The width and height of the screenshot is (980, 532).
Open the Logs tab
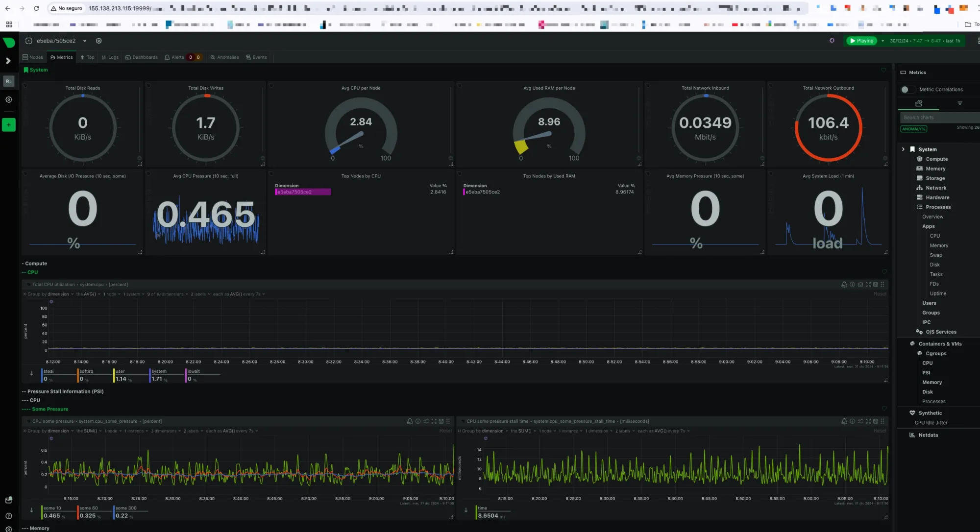pyautogui.click(x=110, y=57)
